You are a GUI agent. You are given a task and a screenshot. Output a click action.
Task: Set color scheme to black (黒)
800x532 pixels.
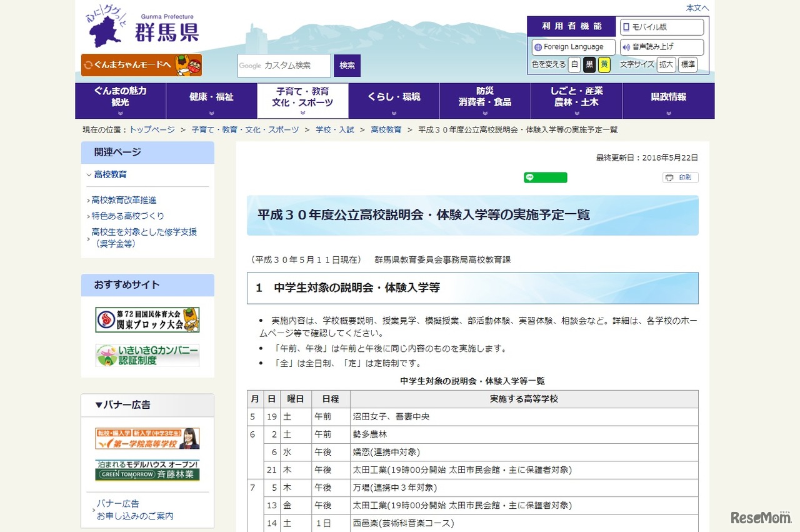[589, 64]
